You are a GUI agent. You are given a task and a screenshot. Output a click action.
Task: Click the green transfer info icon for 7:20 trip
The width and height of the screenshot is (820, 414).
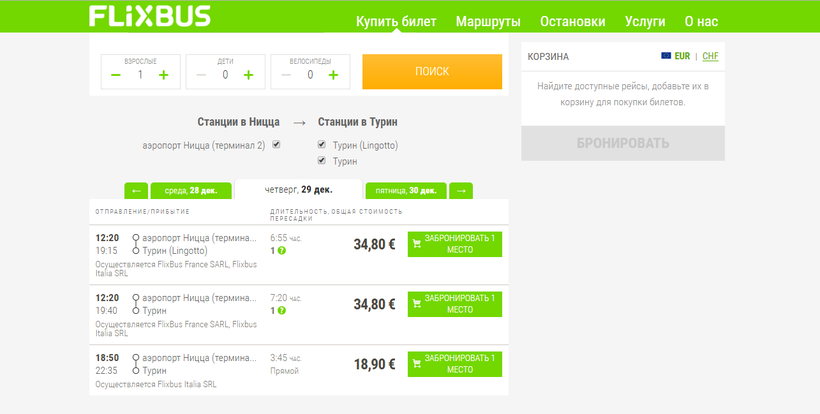[282, 311]
